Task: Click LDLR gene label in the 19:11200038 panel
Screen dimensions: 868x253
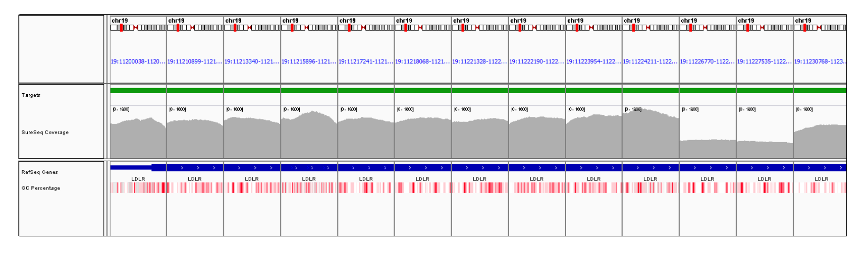Action: (138, 179)
